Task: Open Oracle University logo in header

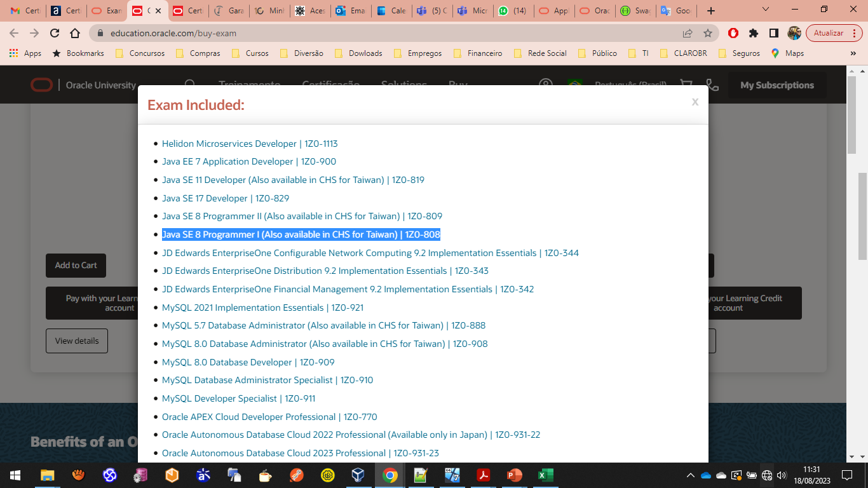Action: pos(83,85)
